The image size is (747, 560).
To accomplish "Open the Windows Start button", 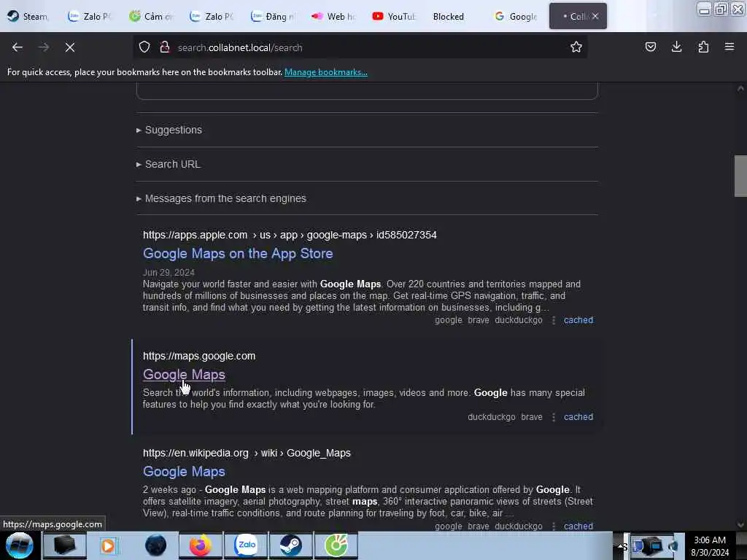I will click(20, 545).
